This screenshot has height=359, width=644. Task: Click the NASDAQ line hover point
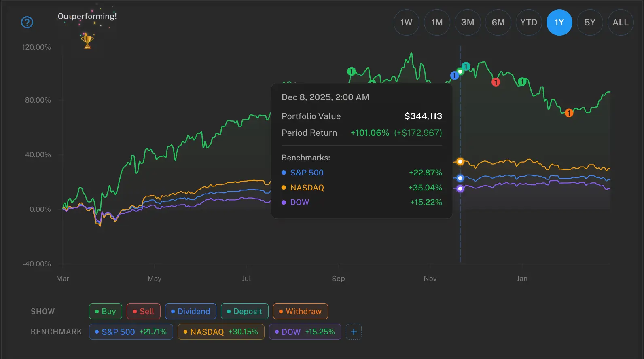point(460,162)
